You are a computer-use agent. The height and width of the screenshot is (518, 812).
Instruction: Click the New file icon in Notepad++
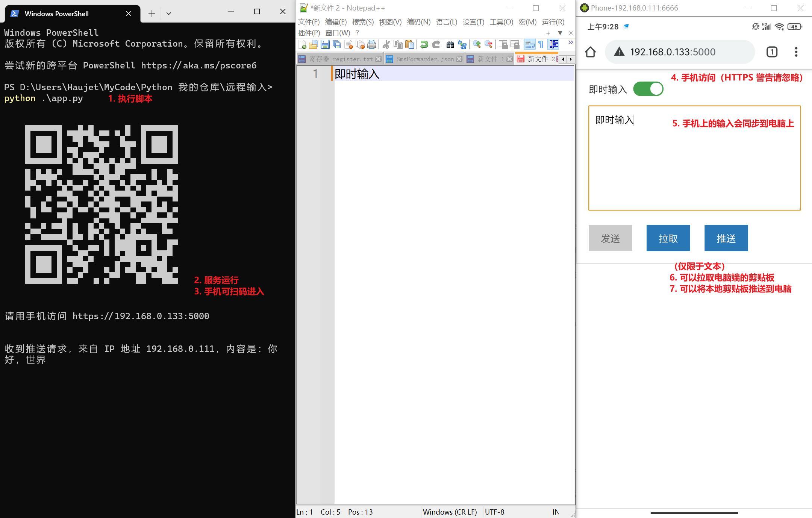click(302, 45)
